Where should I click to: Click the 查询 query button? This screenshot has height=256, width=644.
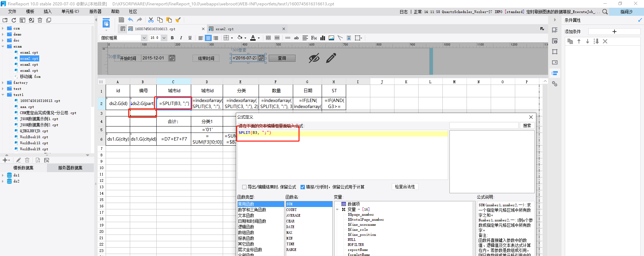coord(282,58)
